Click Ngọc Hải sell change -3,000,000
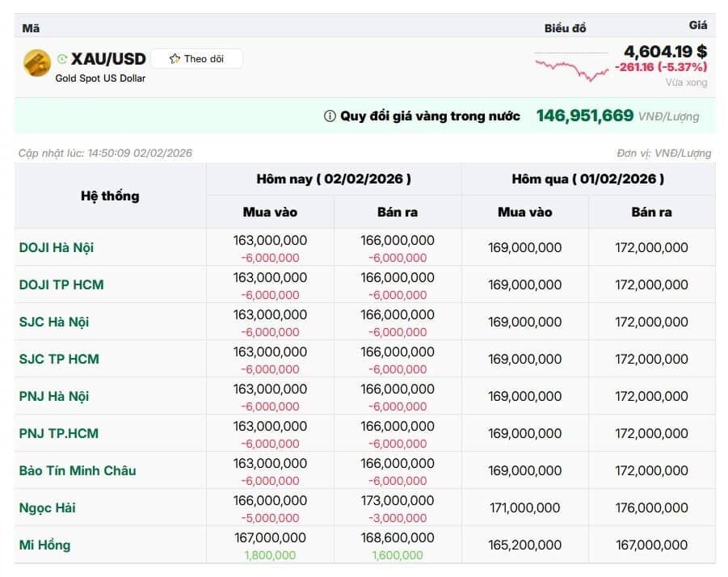 (398, 518)
